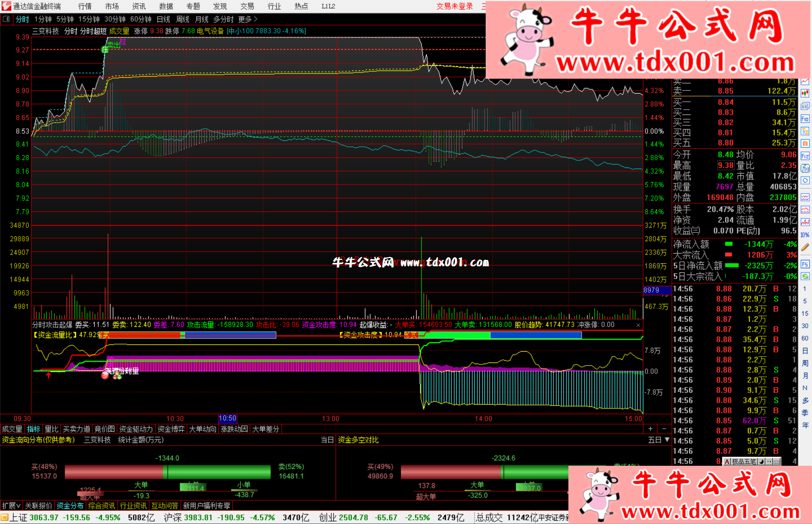Select the 月 monthly shortcut in sidebar
The height and width of the screenshot is (524, 812).
805,375
